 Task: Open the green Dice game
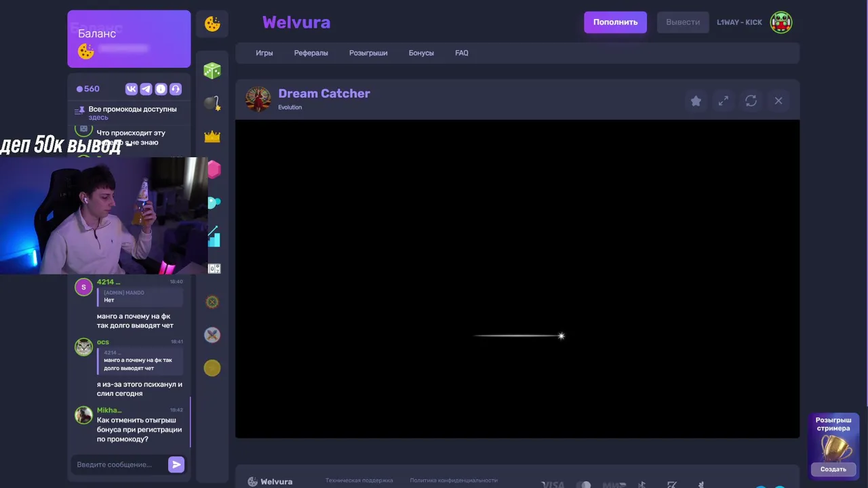212,70
